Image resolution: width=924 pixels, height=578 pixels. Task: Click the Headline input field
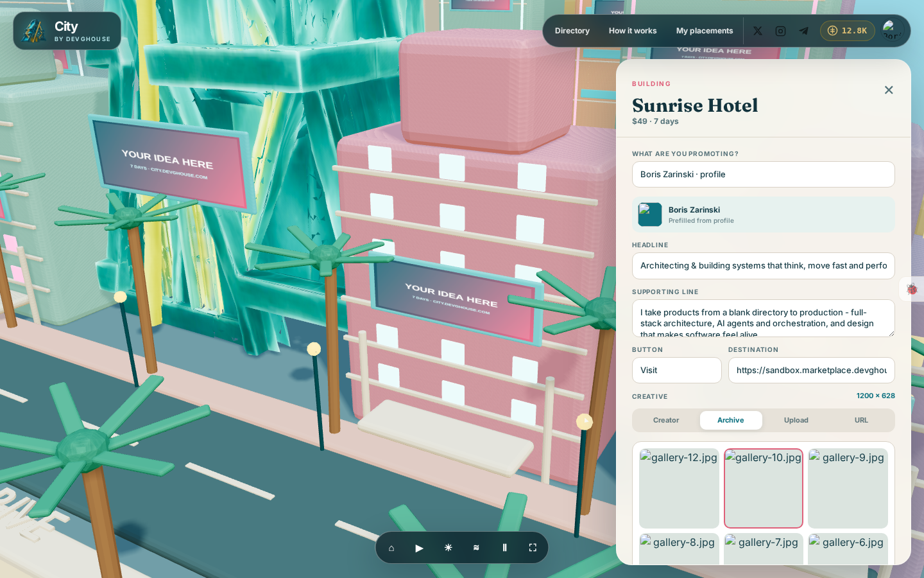(764, 266)
